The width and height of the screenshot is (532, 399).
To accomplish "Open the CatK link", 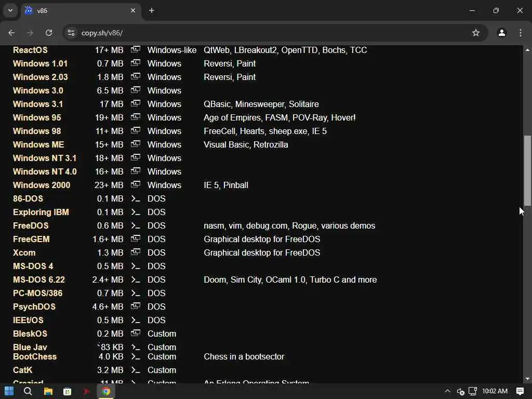I will coord(22,370).
